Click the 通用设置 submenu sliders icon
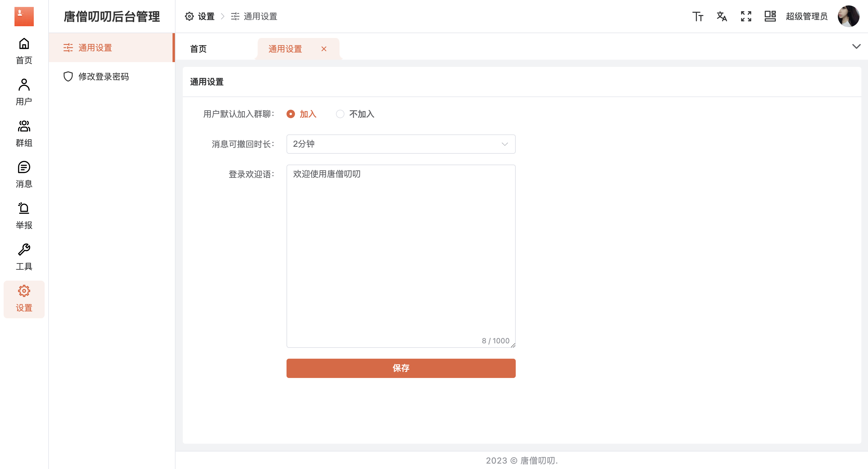 point(68,47)
